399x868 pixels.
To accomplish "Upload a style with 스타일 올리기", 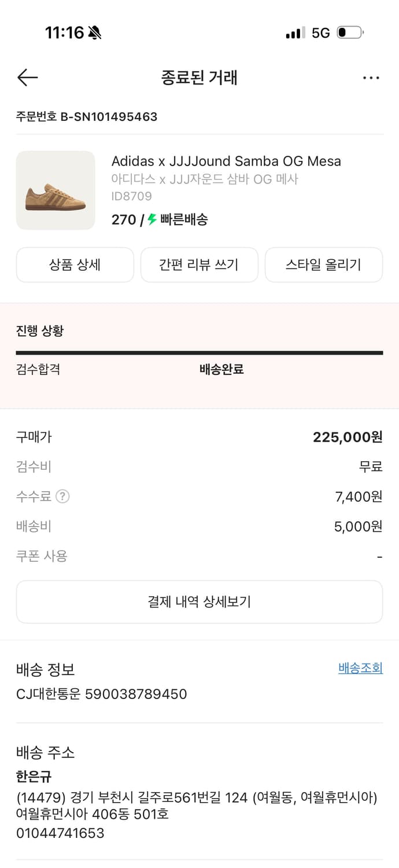I will (x=324, y=264).
